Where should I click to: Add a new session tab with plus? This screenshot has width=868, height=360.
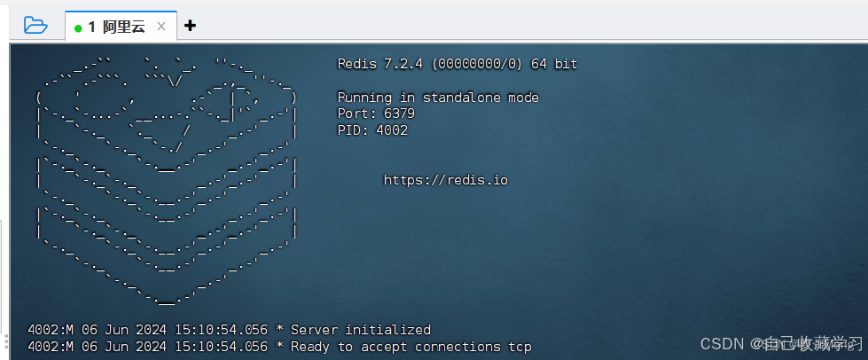(190, 26)
